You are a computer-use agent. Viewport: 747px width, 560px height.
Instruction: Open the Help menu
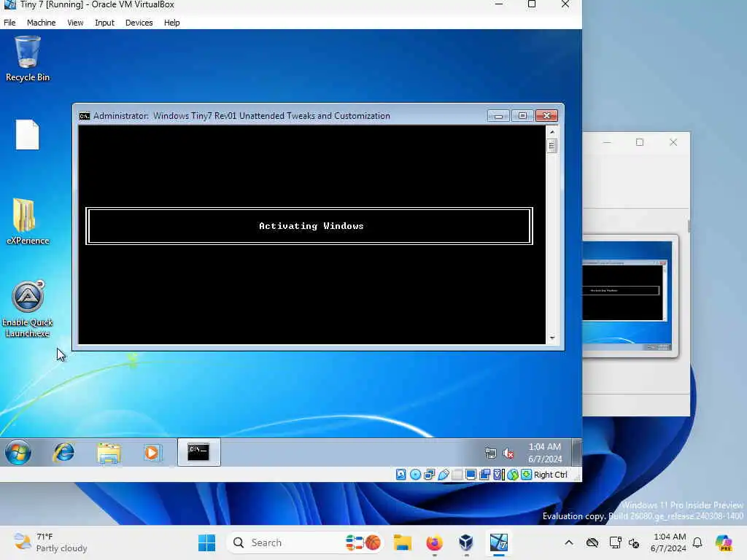(x=171, y=23)
